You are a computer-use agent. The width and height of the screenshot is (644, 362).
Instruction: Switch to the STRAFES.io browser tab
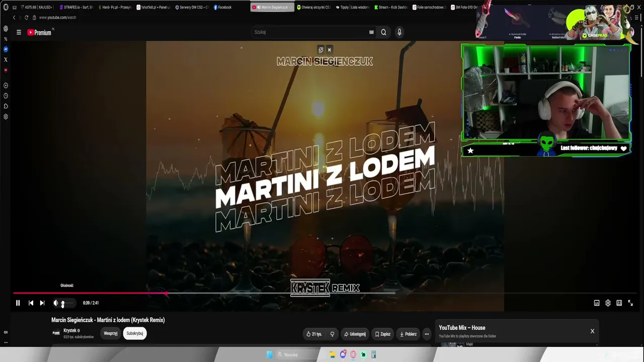[76, 8]
